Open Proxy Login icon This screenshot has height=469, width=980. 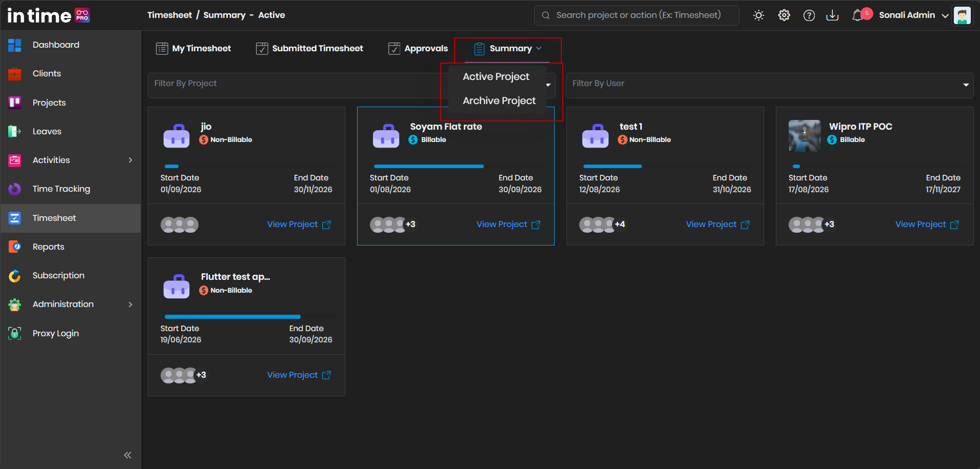(x=15, y=333)
